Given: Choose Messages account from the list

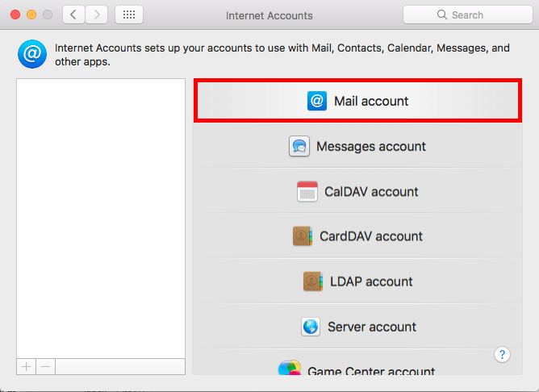Looking at the screenshot, I should pyautogui.click(x=370, y=147).
